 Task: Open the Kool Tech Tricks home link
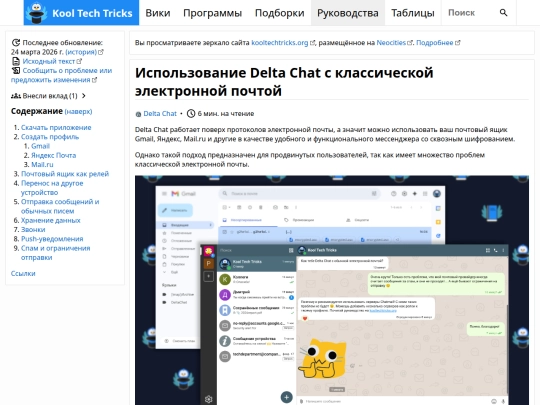(81, 13)
